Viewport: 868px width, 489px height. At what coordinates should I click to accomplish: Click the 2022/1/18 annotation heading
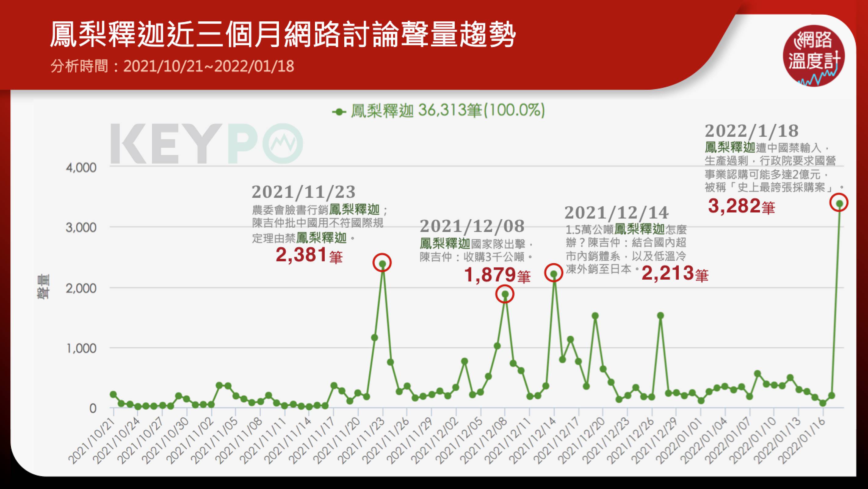(x=751, y=131)
